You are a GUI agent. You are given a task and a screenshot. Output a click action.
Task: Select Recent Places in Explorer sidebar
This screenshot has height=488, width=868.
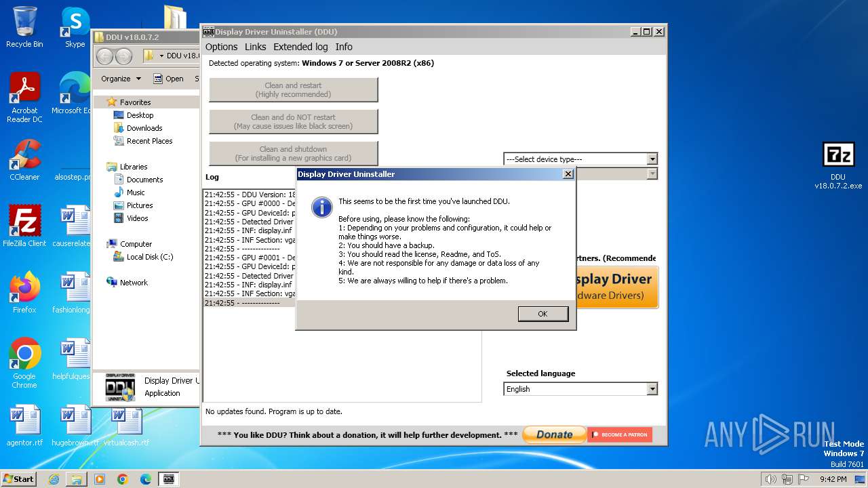click(149, 141)
